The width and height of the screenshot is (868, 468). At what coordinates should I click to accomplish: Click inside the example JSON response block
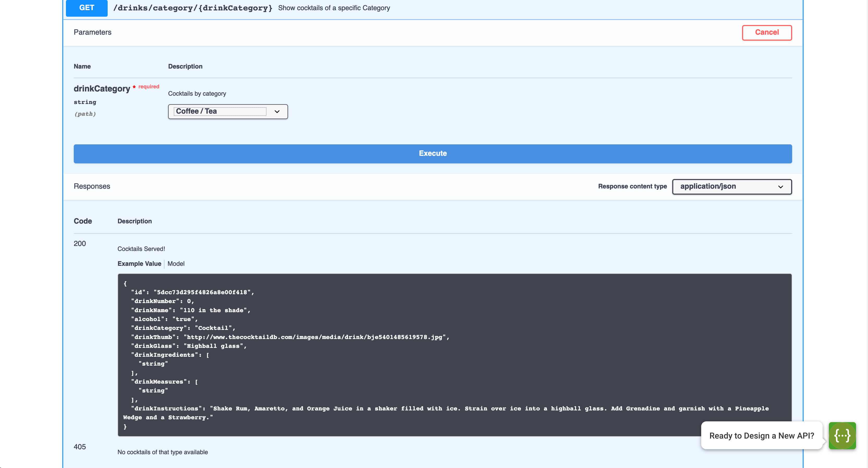click(x=455, y=355)
